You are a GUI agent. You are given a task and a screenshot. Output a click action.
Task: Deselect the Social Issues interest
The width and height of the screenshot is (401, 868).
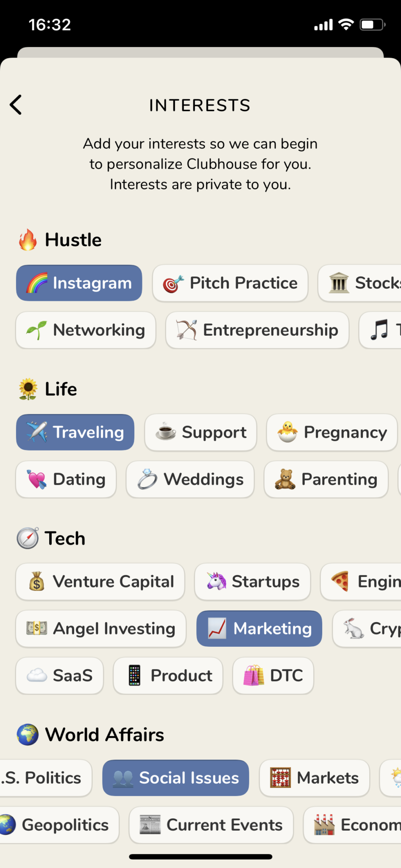tap(175, 778)
